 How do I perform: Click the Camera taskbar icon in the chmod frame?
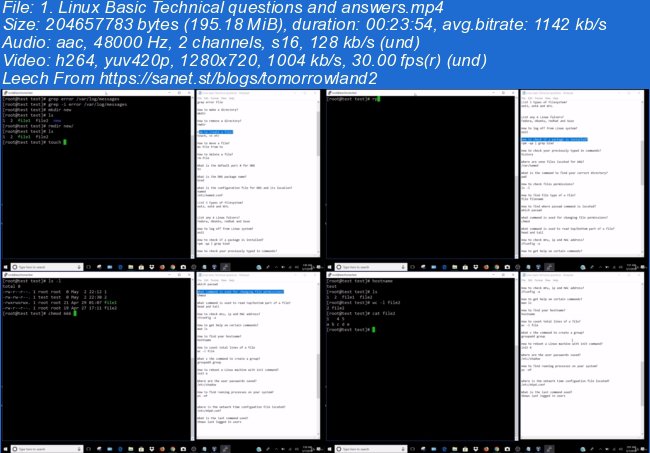183,449
